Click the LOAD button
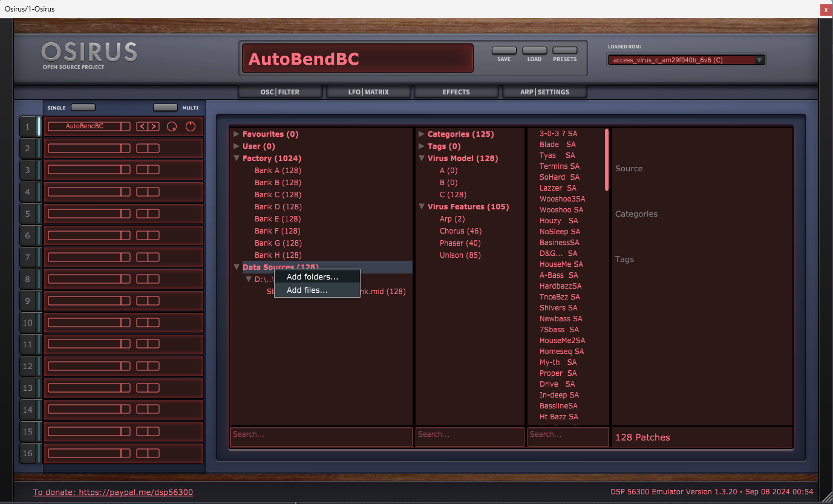The height and width of the screenshot is (504, 833). tap(534, 51)
